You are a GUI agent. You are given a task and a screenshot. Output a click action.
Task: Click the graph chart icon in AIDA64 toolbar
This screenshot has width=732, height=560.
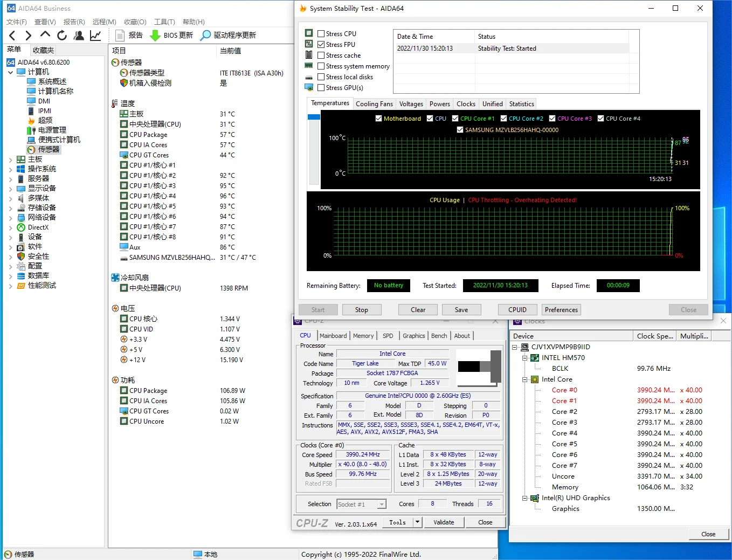95,36
